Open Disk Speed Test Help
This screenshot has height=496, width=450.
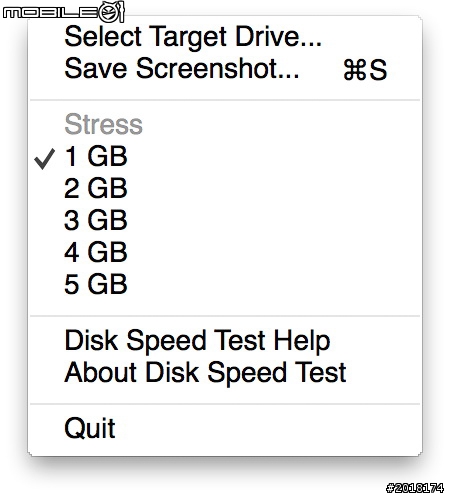(225, 340)
